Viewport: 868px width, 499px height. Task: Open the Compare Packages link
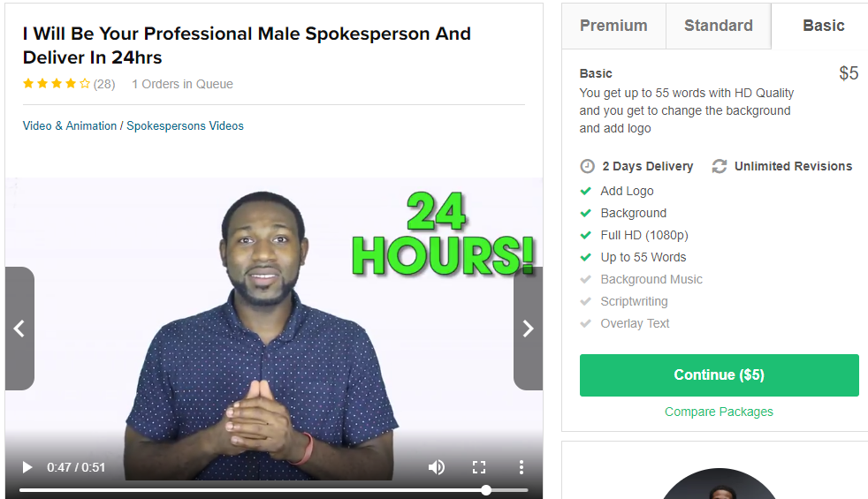(719, 412)
